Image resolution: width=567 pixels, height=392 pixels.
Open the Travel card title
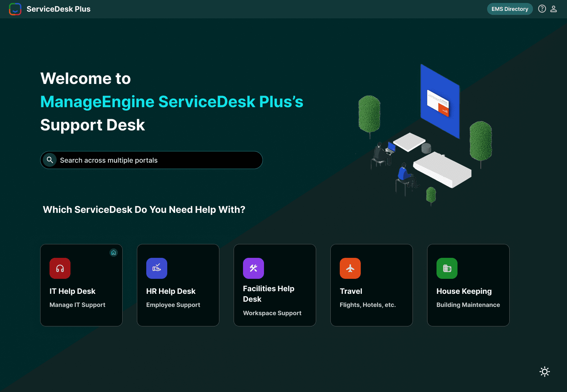(x=351, y=291)
